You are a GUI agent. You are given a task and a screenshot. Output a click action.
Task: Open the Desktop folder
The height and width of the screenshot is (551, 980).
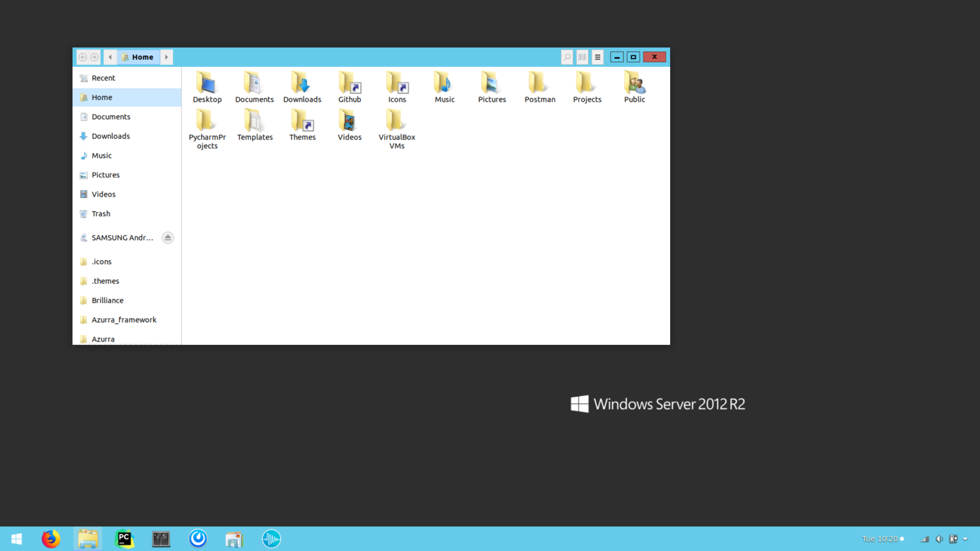207,87
